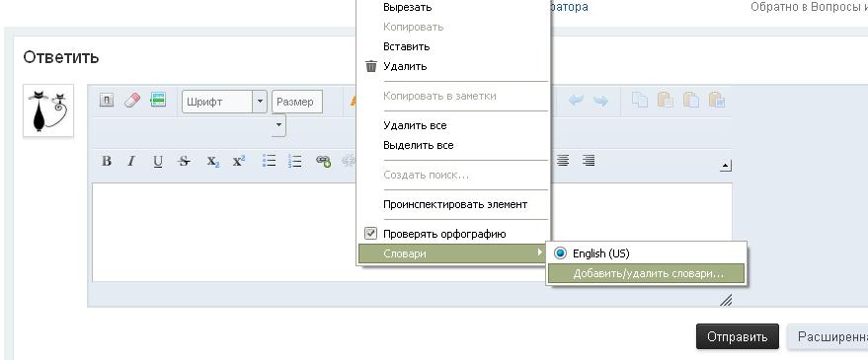Viewport: 868px width, 360px height.
Task: Open the Шрифт font dropdown arrow
Action: coord(260,102)
